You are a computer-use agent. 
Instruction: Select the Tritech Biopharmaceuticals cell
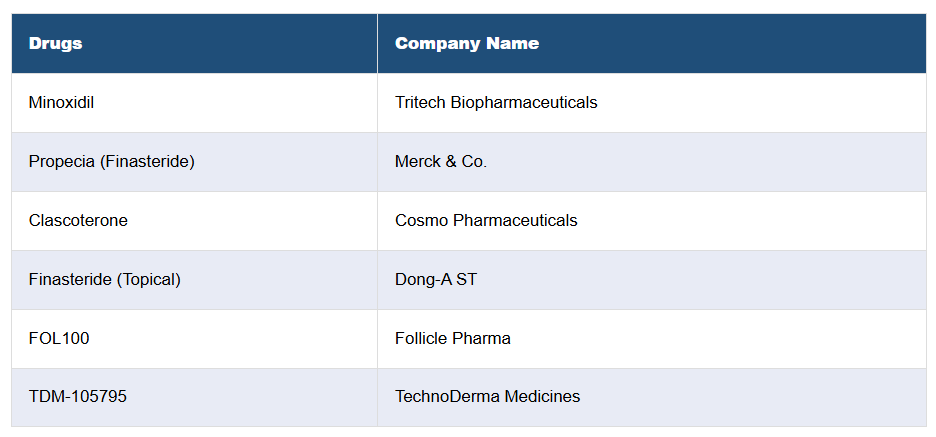pyautogui.click(x=496, y=102)
